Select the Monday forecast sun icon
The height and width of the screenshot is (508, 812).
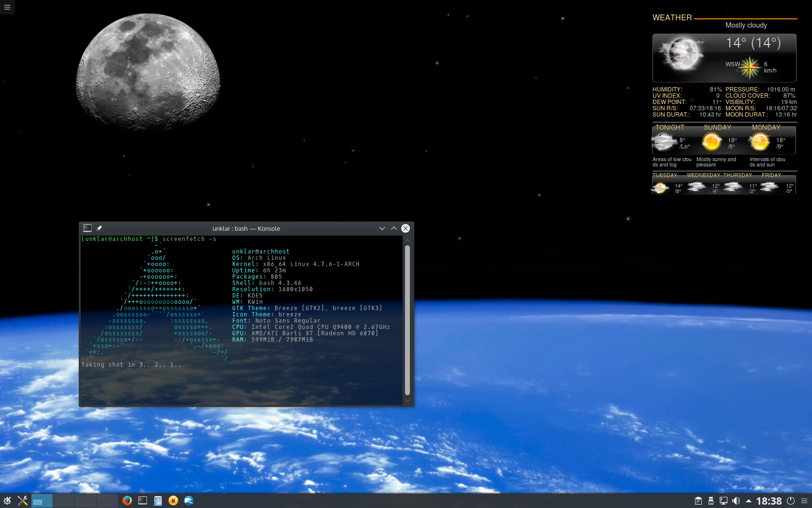pos(759,142)
